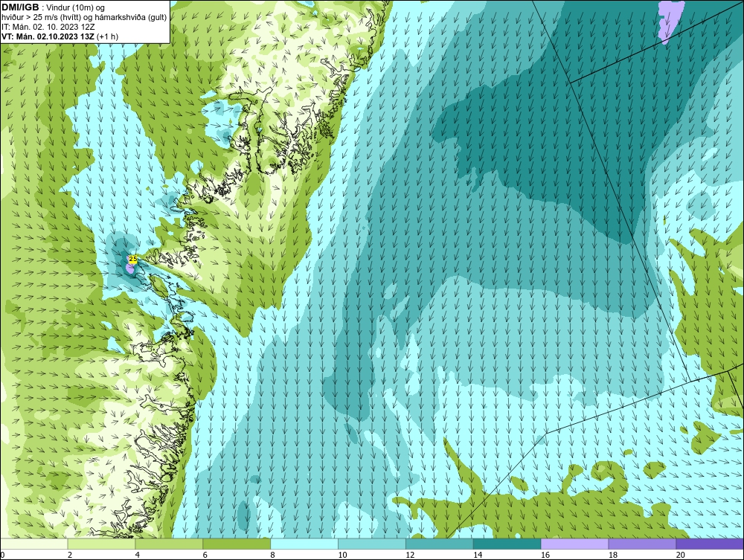Click the 14–16 m/s legend color

pyautogui.click(x=507, y=544)
